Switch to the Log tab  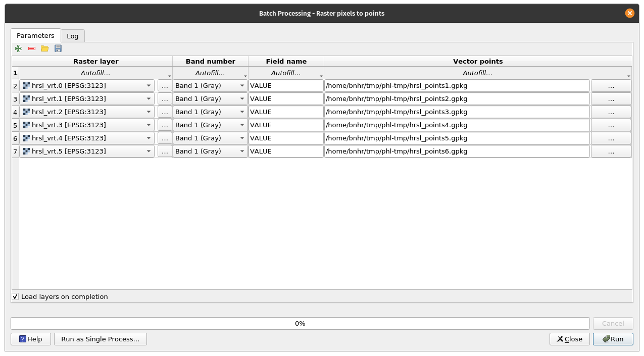click(73, 36)
